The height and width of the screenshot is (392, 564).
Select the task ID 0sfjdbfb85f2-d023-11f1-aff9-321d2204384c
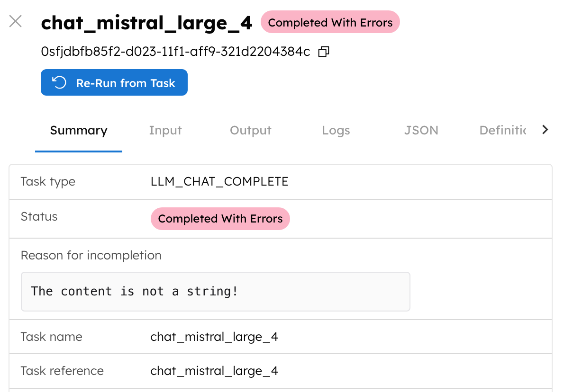[x=175, y=52]
